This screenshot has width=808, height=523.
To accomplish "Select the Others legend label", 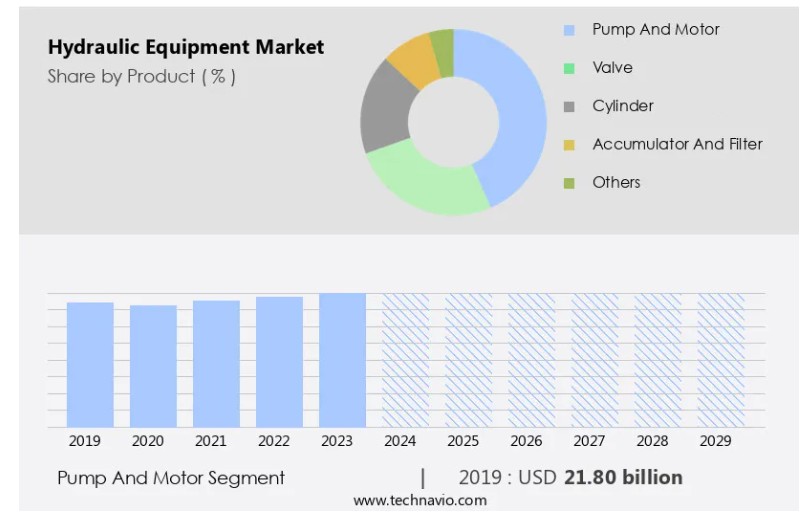I will [616, 182].
